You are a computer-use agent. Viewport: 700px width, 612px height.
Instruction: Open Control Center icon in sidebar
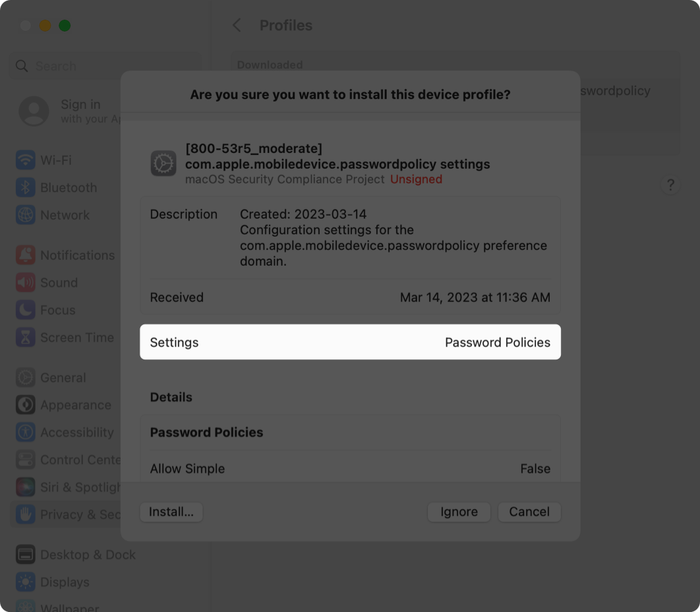[26, 460]
